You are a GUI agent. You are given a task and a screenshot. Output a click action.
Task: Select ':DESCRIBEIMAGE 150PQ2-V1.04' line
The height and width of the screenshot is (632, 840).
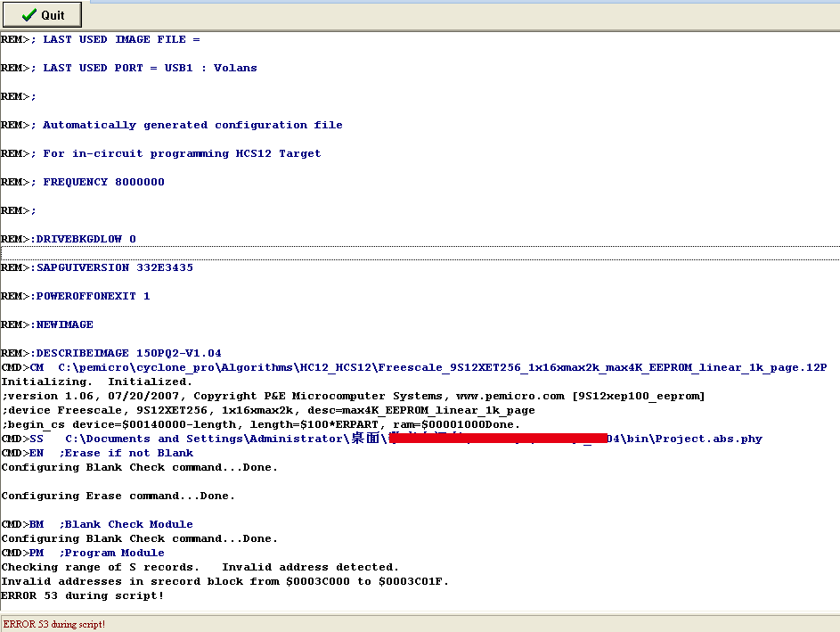pos(110,353)
